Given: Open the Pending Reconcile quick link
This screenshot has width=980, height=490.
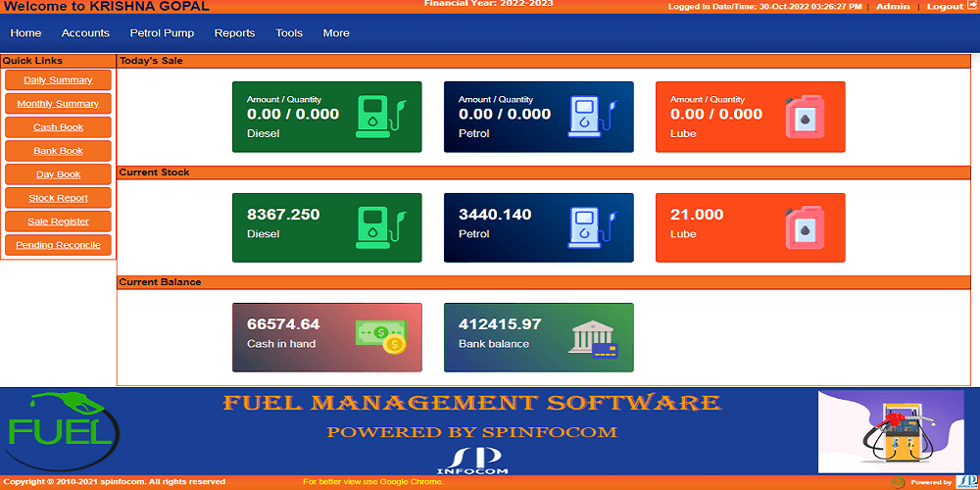Looking at the screenshot, I should pos(58,245).
